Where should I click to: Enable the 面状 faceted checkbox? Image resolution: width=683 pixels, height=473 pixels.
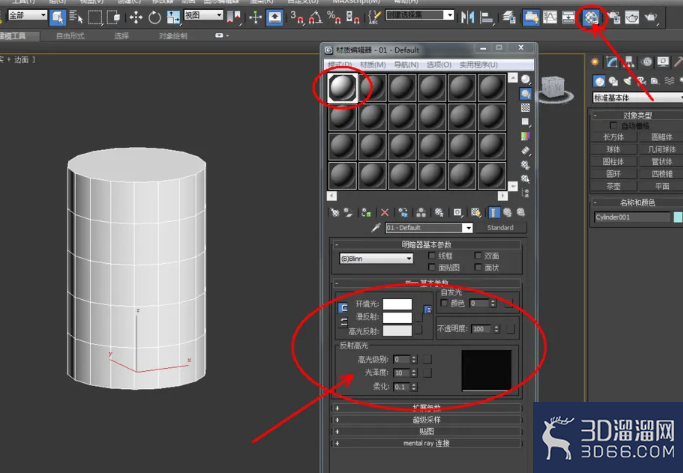(478, 267)
